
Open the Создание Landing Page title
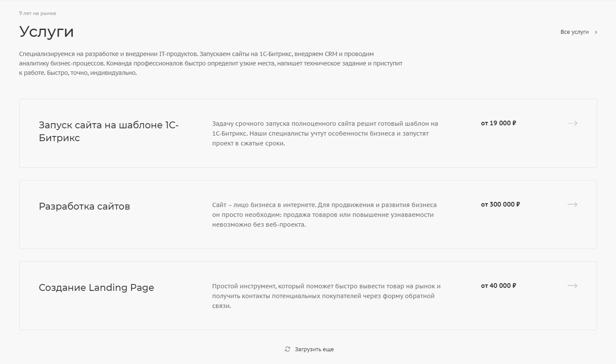[96, 287]
